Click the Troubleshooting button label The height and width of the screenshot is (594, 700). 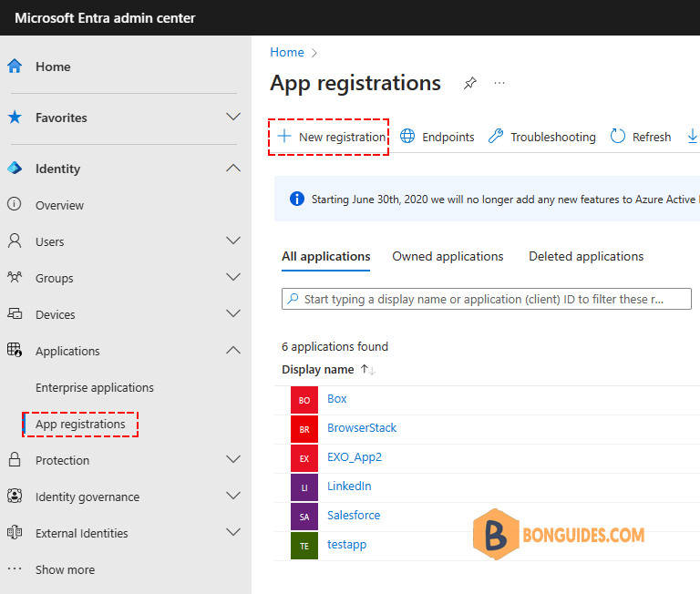pos(553,137)
